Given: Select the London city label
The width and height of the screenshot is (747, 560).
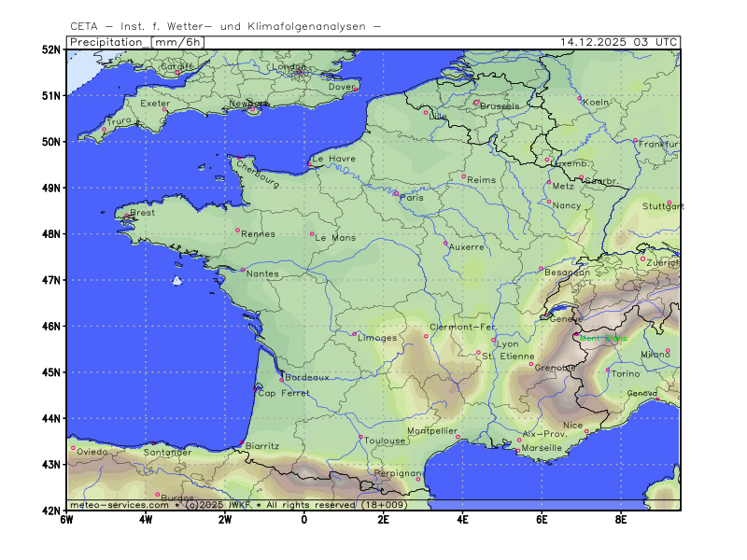Looking at the screenshot, I should coord(291,67).
